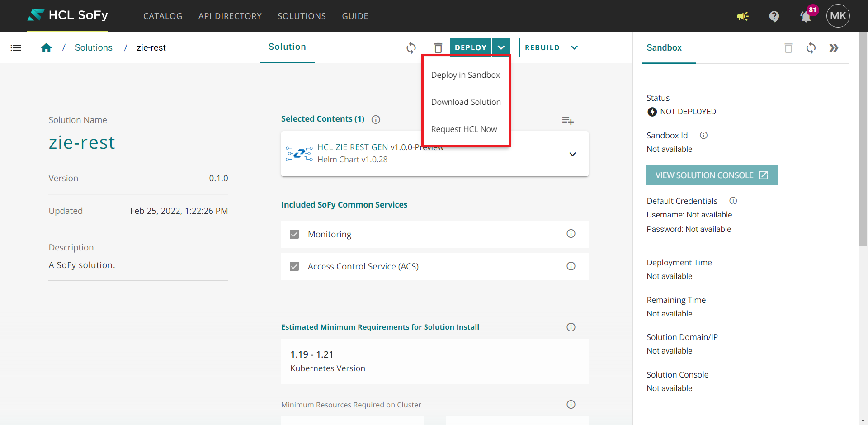Click the HCL SoFy logo

68,15
